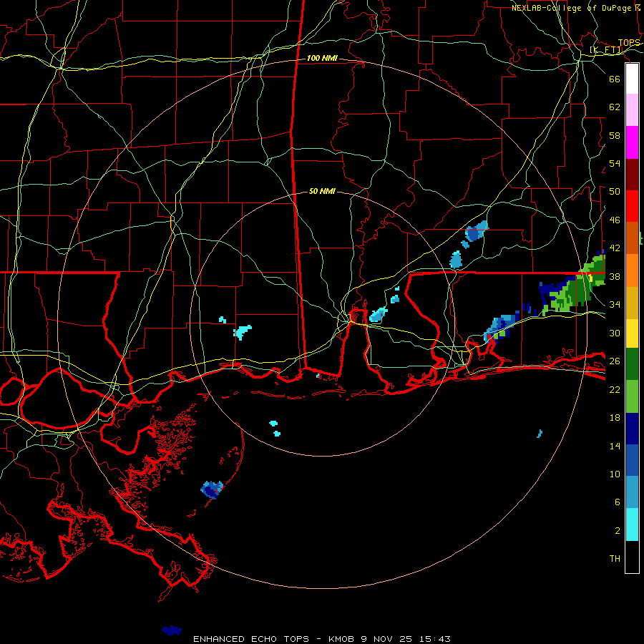This screenshot has width=644, height=644.
Task: Select the white swatch in the tops legend
Action: [x=632, y=79]
